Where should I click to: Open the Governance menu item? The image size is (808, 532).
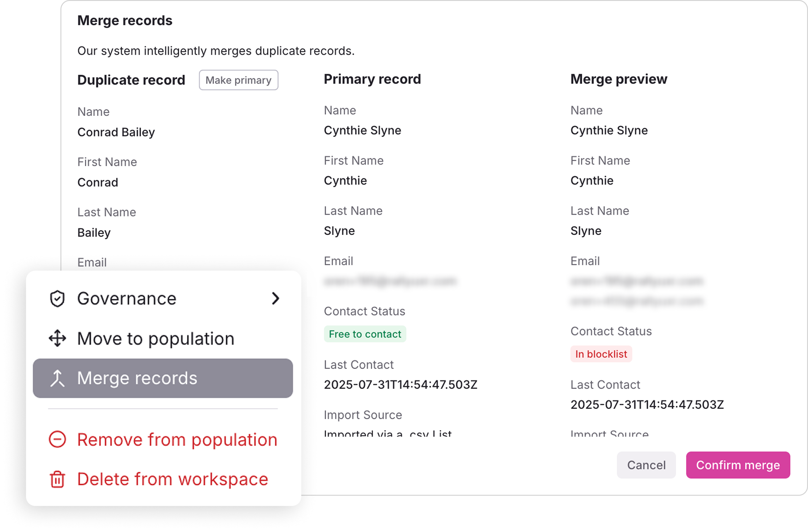(x=163, y=299)
